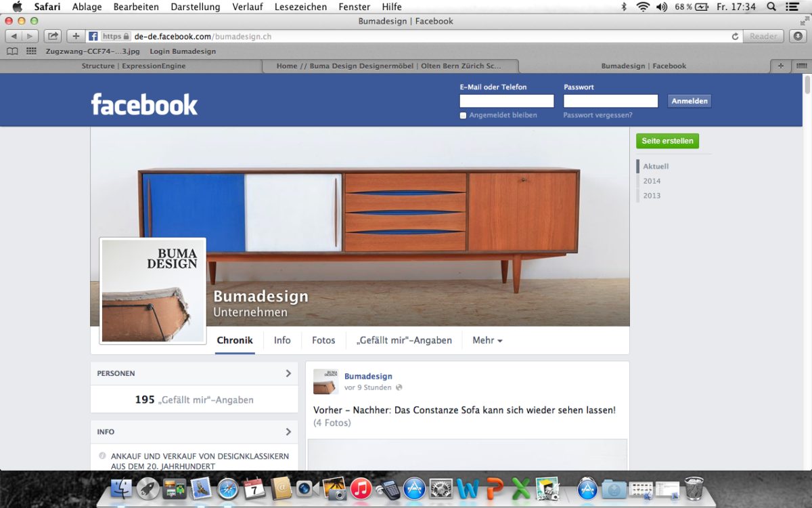Open the Login Bumadesign bookmark

pyautogui.click(x=183, y=51)
